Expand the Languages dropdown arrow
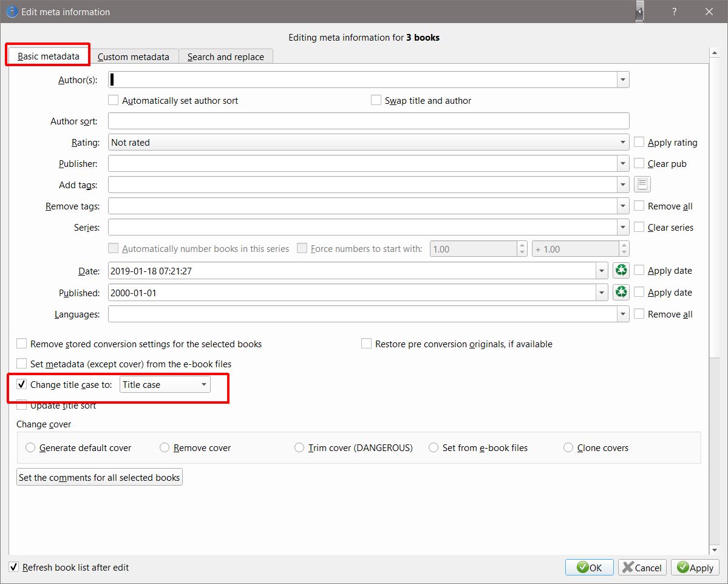 pos(622,314)
